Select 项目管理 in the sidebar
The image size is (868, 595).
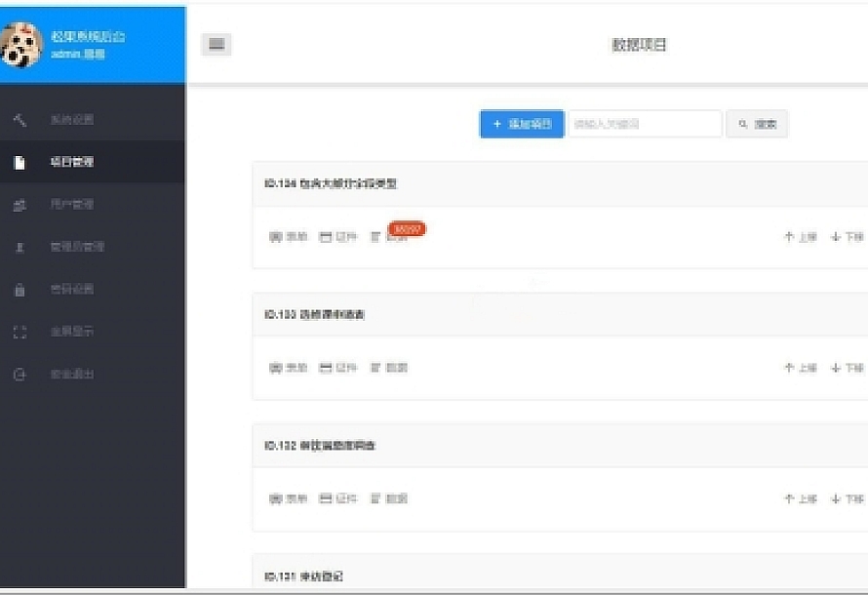(72, 162)
